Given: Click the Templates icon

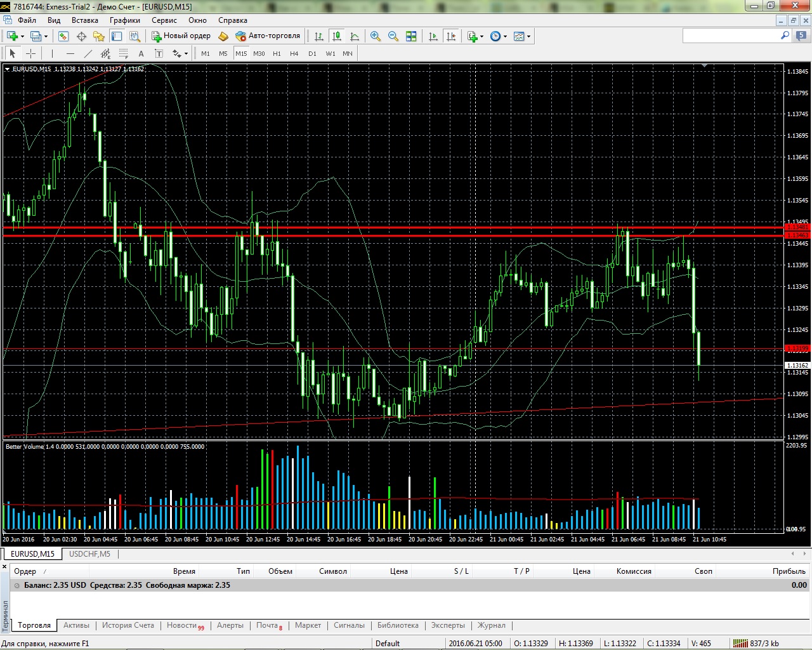Looking at the screenshot, I should coord(519,36).
